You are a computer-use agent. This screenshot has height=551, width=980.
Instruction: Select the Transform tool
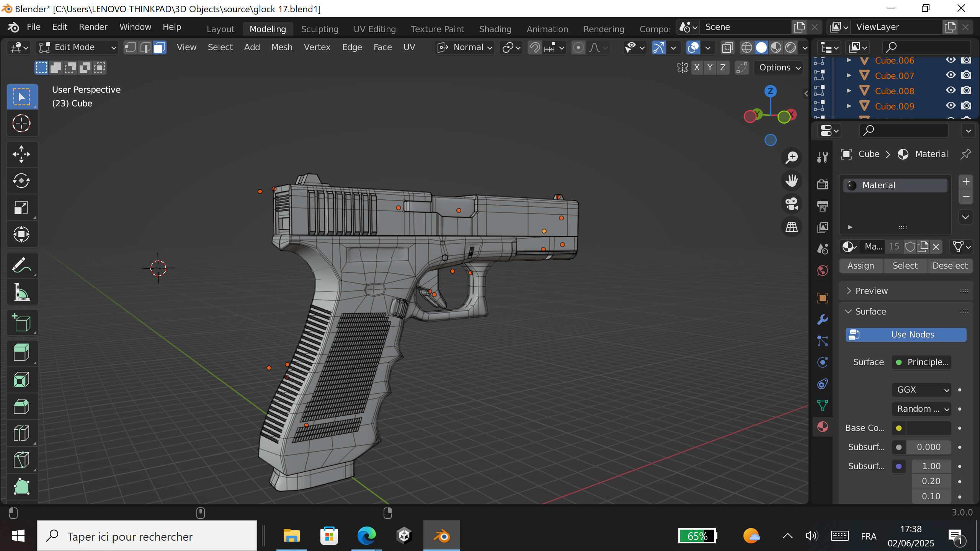pyautogui.click(x=22, y=234)
